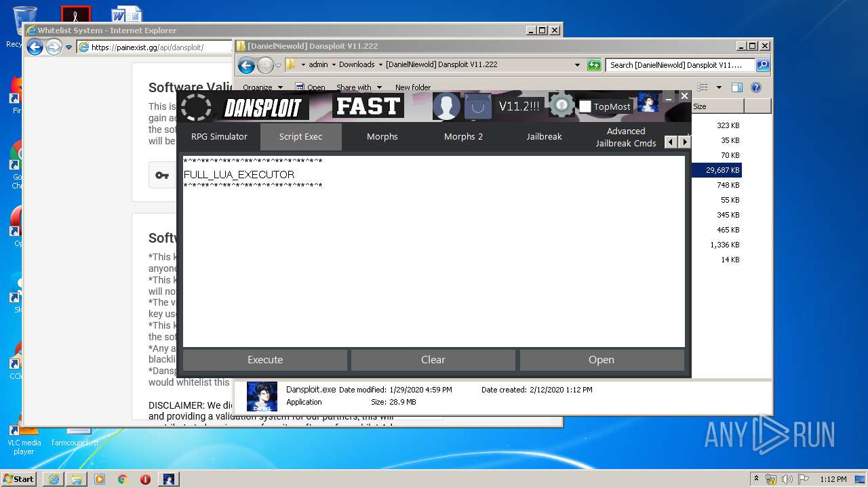Click the anime avatar picture in Dansploit header
The width and height of the screenshot is (868, 488).
pos(648,102)
